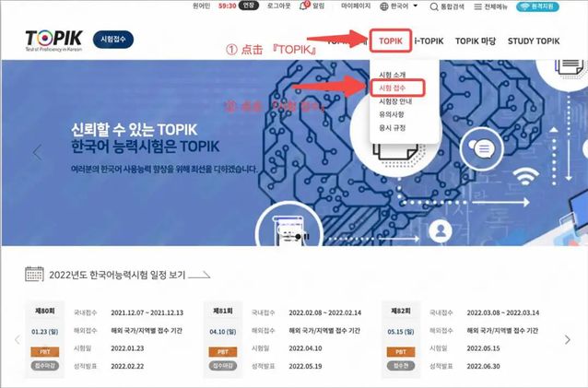This screenshot has width=588, height=388.
Task: Click the 로그아웃 link
Action: point(278,6)
